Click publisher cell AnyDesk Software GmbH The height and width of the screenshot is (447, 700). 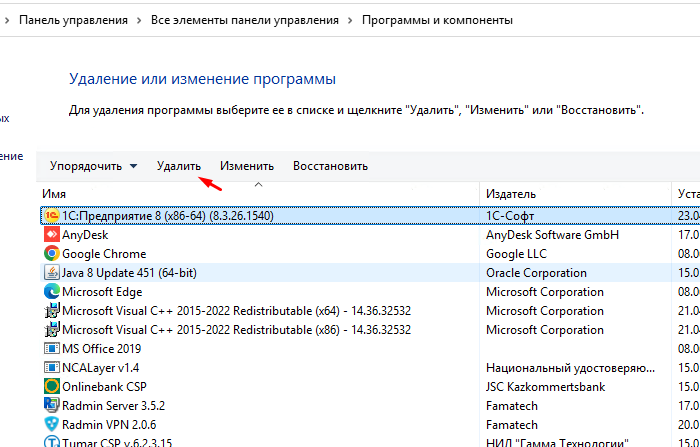tap(552, 235)
